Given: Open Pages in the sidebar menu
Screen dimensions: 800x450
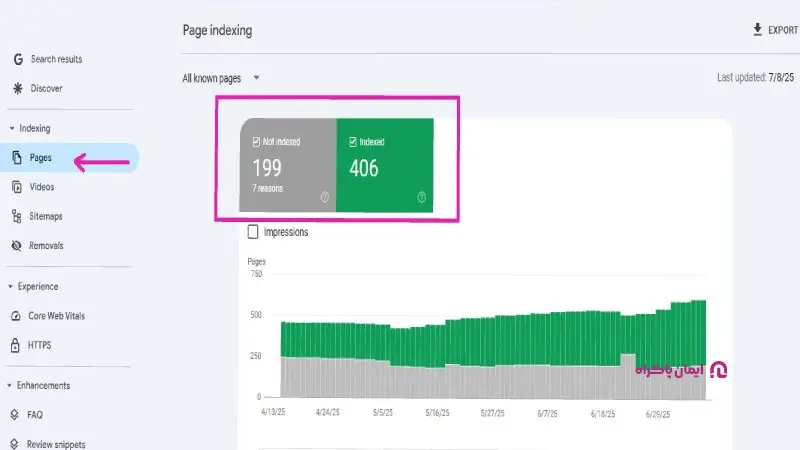Looking at the screenshot, I should 41,158.
